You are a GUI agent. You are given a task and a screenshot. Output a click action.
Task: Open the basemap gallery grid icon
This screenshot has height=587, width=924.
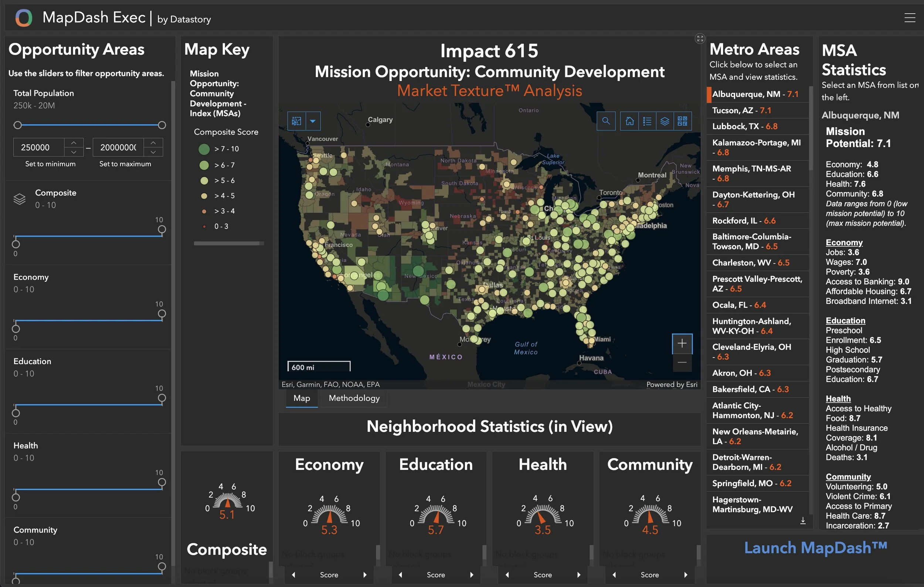682,121
